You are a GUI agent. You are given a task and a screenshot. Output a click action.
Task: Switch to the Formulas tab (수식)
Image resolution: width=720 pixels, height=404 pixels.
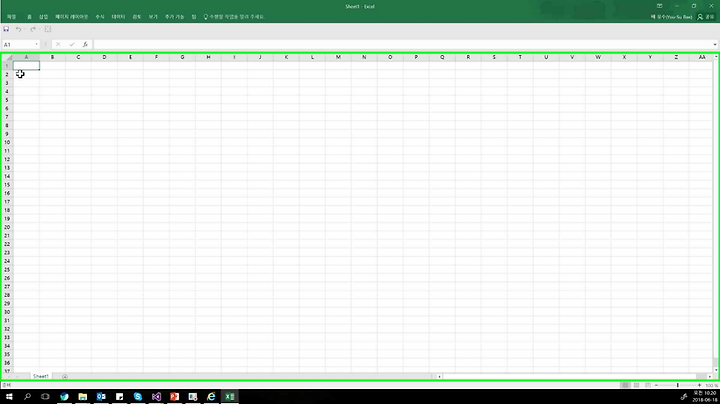tap(100, 17)
